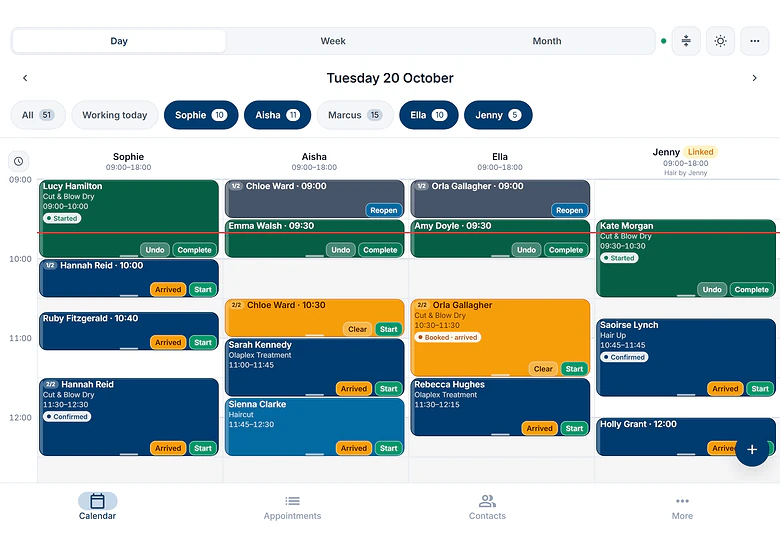The image size is (780, 542).
Task: Clear Chloe Ward 10:30 arrival
Action: [x=357, y=329]
